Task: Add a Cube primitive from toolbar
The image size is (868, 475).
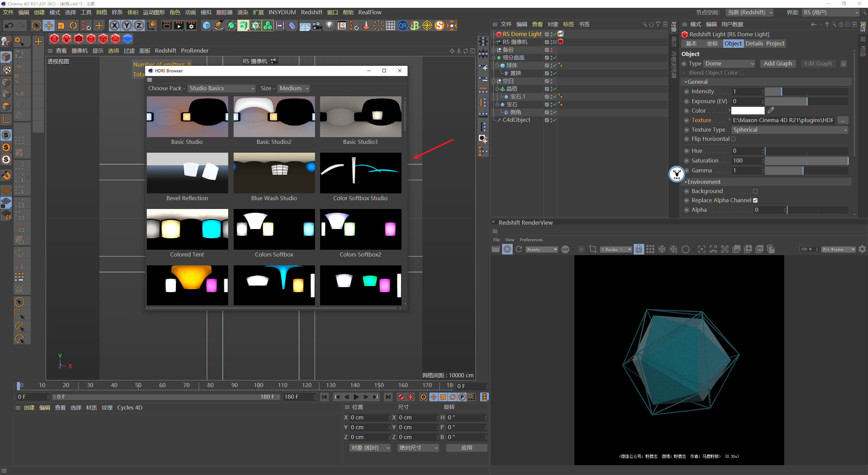Action: pyautogui.click(x=206, y=25)
